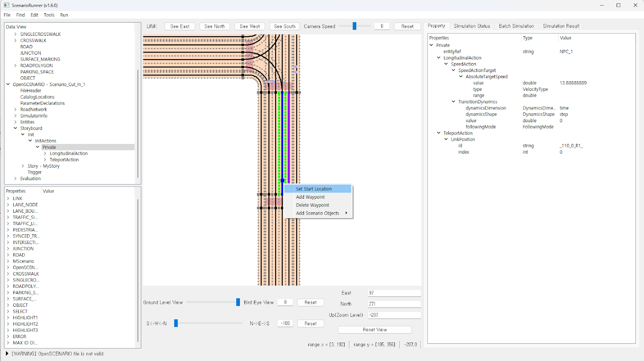644x361 pixels.
Task: Click the ScenarioRunner app icon in title bar
Action: click(6, 5)
